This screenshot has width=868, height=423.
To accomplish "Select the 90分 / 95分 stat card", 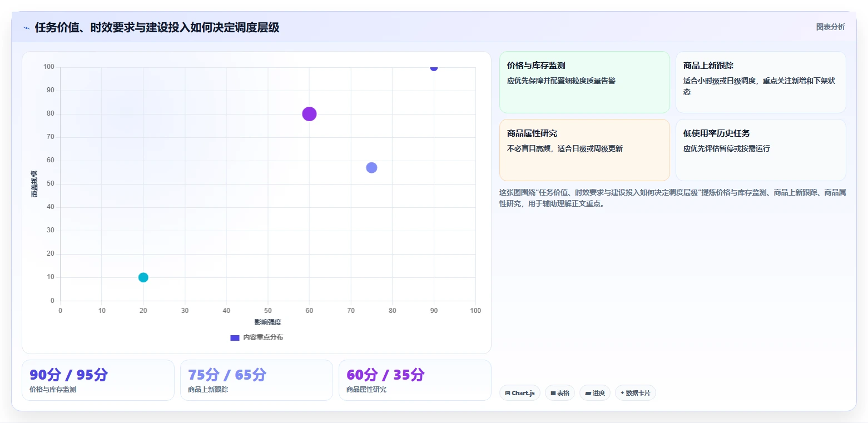I will 98,380.
